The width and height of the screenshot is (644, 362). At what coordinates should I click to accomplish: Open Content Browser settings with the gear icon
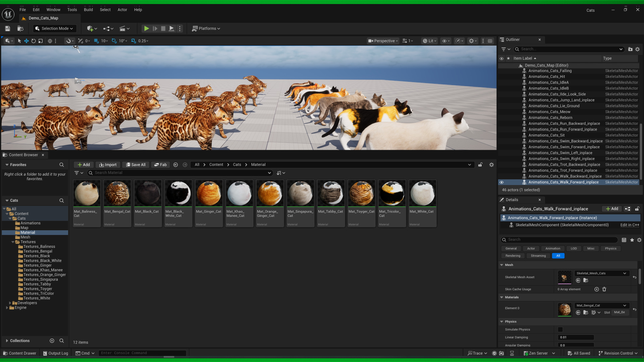491,165
